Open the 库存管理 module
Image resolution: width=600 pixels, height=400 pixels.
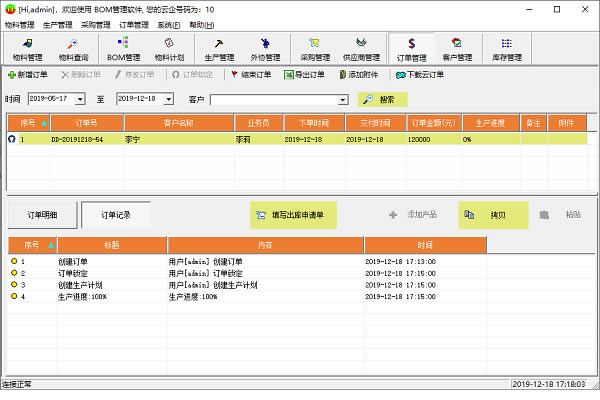pos(509,48)
